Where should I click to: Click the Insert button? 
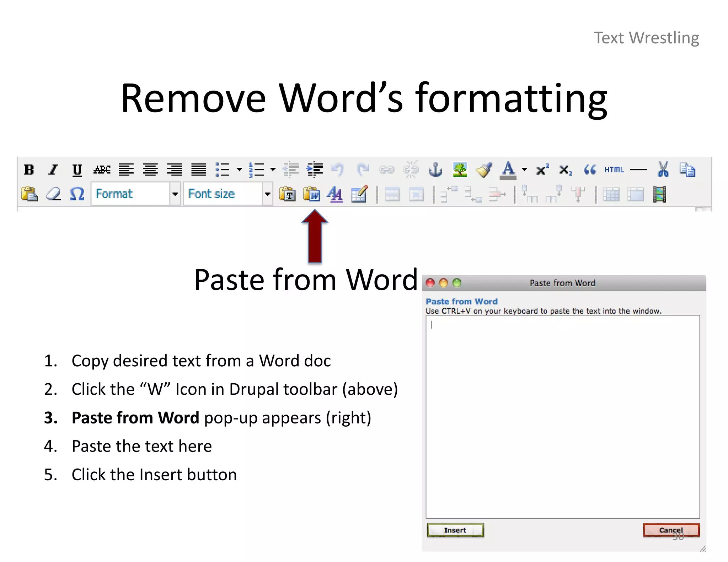[455, 530]
